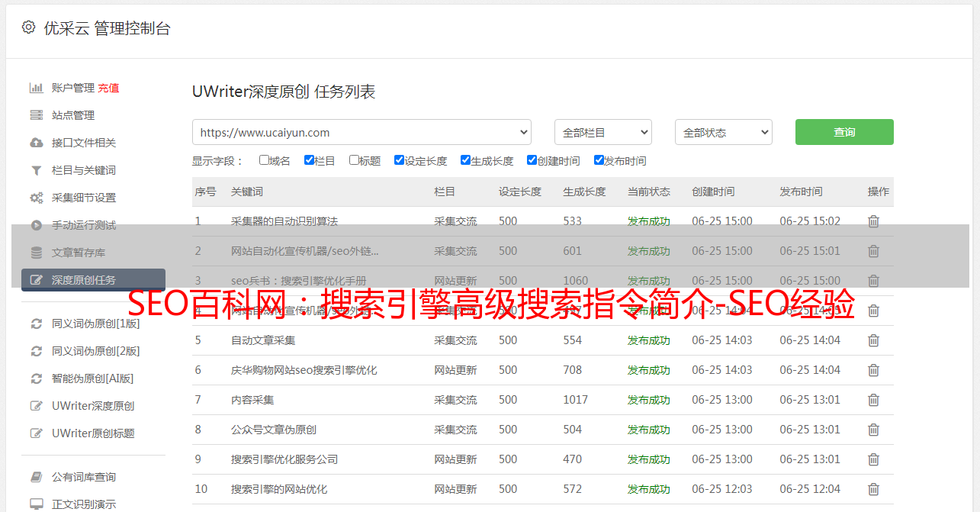Click 网站更新 in the 搜索引擎优化服务公司 row
The height and width of the screenshot is (512, 980).
[x=455, y=459]
